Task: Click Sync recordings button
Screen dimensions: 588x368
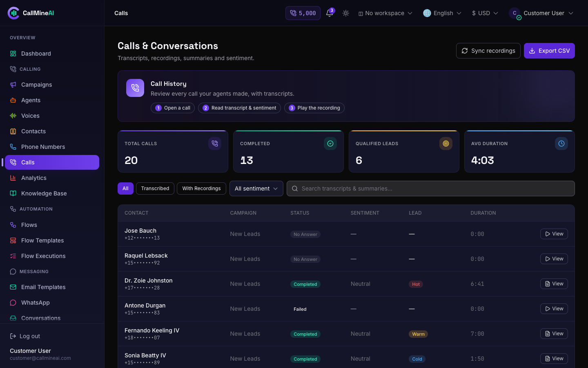Action: click(488, 51)
